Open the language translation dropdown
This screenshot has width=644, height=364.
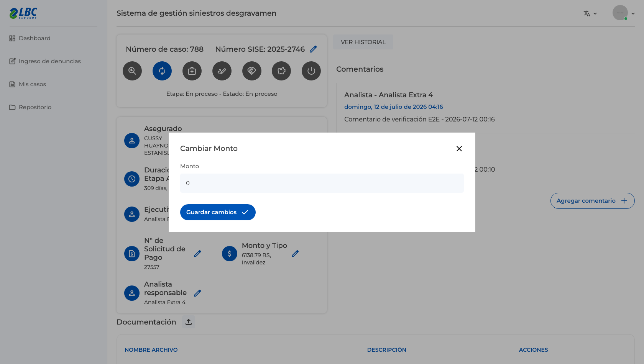590,13
